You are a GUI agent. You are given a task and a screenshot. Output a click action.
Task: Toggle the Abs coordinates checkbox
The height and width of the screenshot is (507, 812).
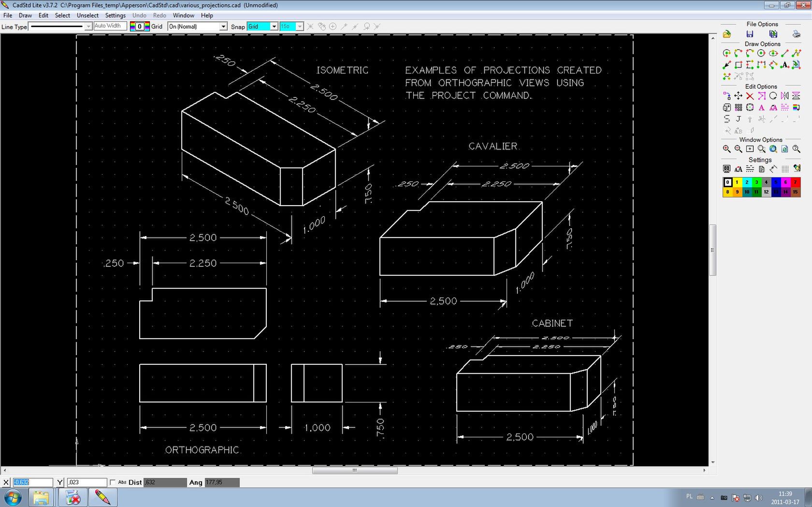(x=113, y=482)
